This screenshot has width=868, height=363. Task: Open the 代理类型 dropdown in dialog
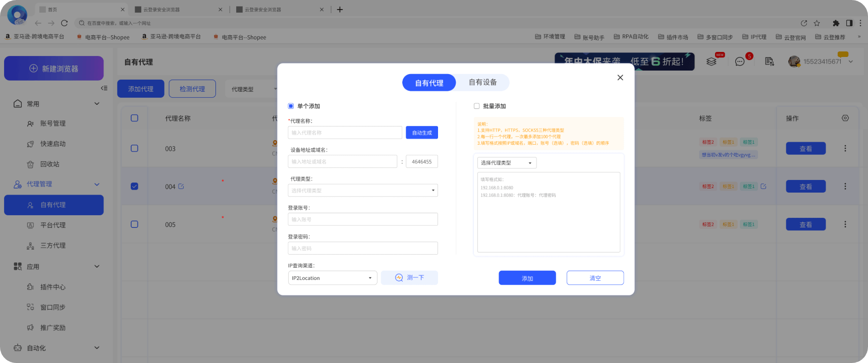click(362, 191)
